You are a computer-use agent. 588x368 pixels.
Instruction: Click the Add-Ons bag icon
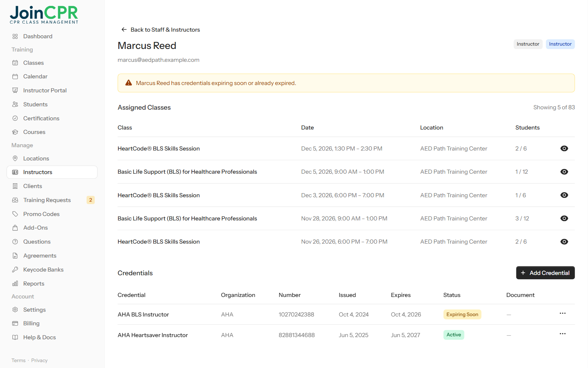coord(15,228)
